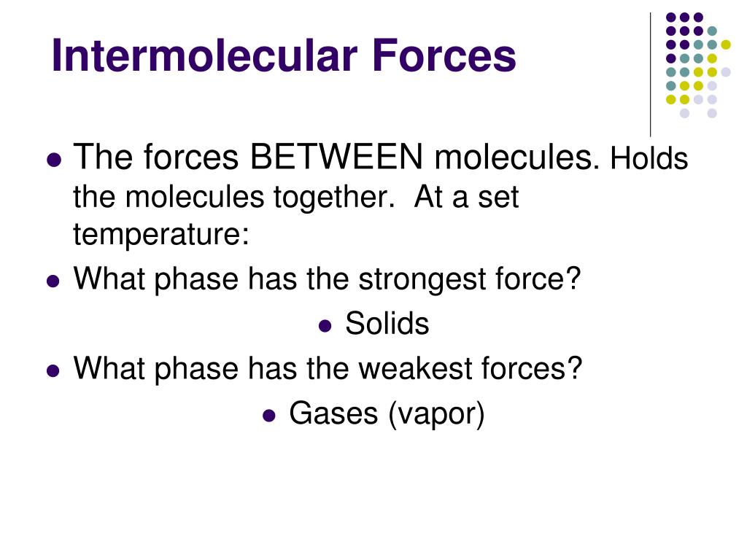This screenshot has height=560, width=747.
Task: Click the words 'At a set'
Action: coord(466,197)
